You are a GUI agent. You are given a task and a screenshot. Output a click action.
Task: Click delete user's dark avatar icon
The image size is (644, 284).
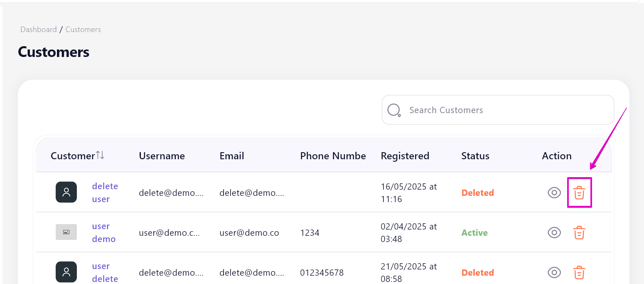tap(66, 192)
